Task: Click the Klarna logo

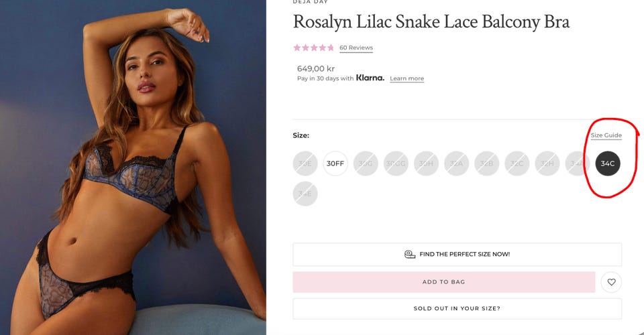Action: (370, 78)
